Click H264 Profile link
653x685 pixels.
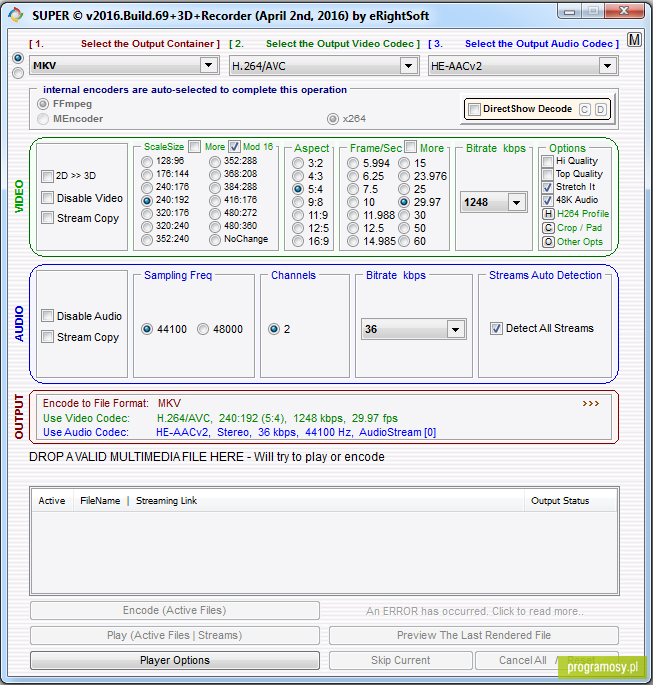(583, 214)
